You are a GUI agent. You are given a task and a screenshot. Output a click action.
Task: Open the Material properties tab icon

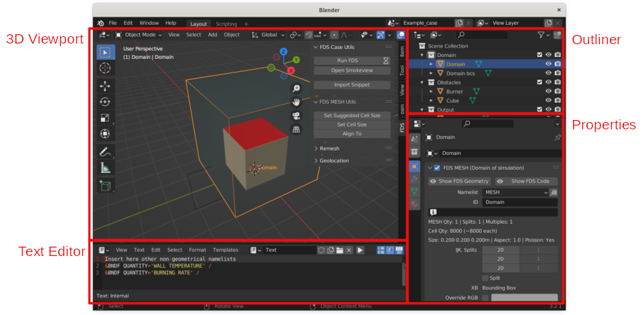(x=414, y=204)
